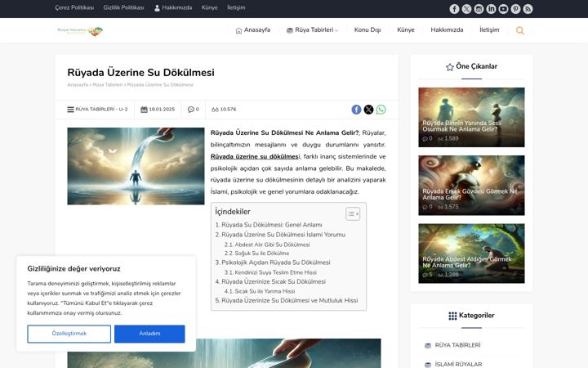The height and width of the screenshot is (368, 588).
Task: Open İletişim in main navigation
Action: (489, 30)
